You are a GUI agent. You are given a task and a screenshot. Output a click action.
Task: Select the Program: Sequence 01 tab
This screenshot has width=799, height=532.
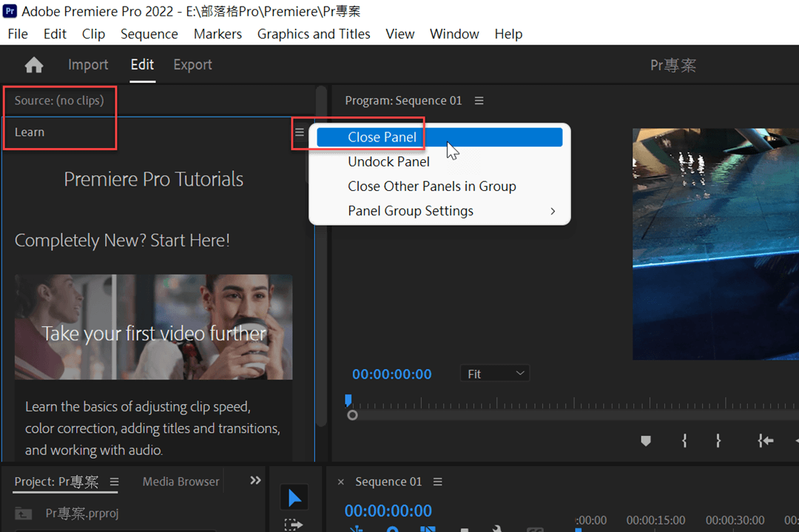(x=403, y=101)
